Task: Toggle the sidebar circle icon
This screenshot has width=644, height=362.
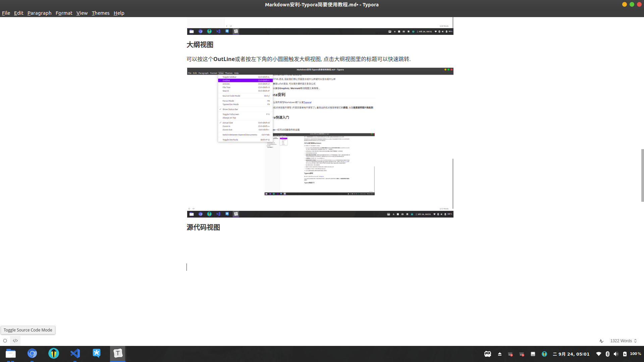Action: [5, 341]
